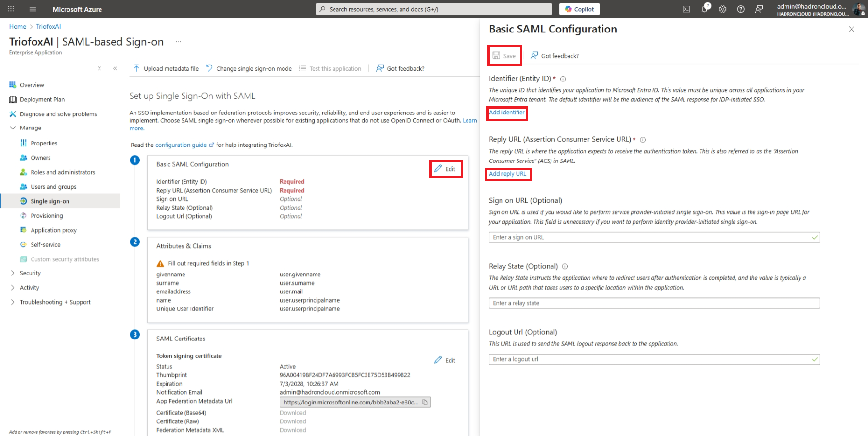Download the Certificate (Raw)

pyautogui.click(x=293, y=421)
